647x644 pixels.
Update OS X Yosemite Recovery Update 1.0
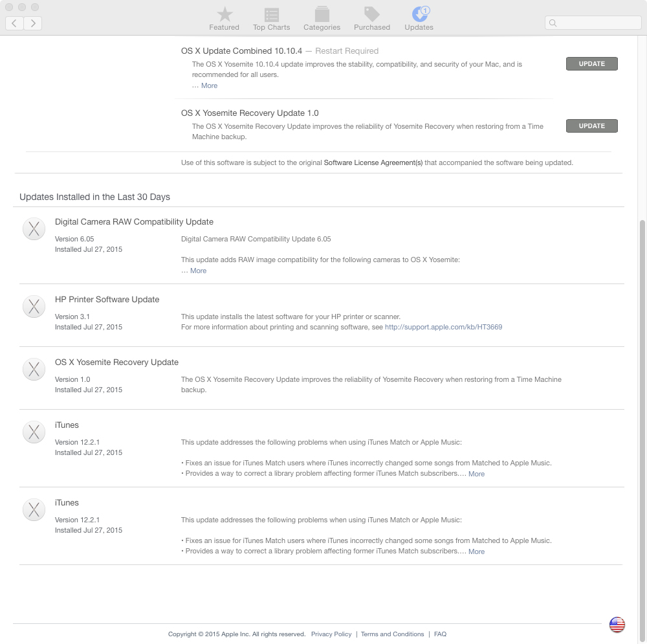592,126
